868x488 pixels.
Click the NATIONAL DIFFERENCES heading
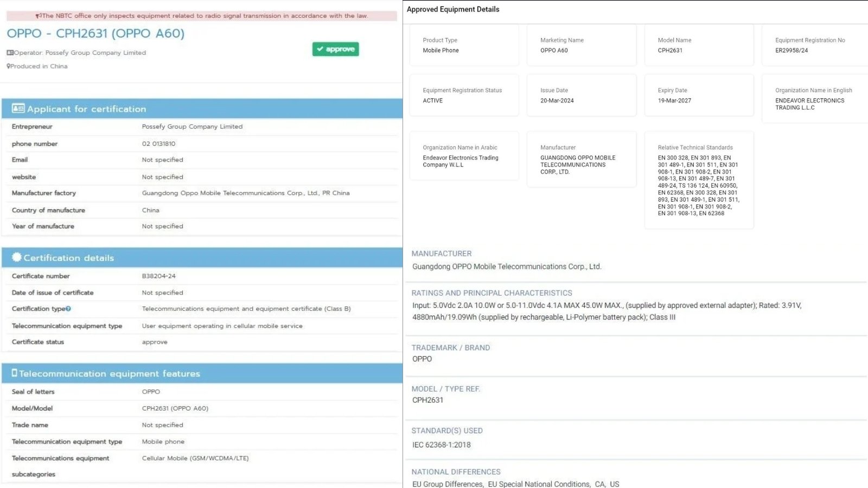456,472
